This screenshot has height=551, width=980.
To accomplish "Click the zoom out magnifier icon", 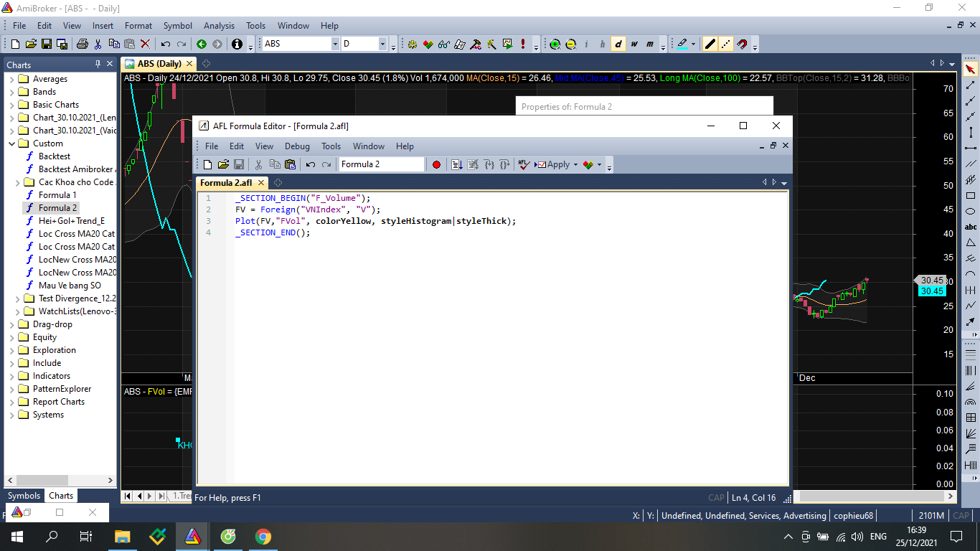I will 571,44.
